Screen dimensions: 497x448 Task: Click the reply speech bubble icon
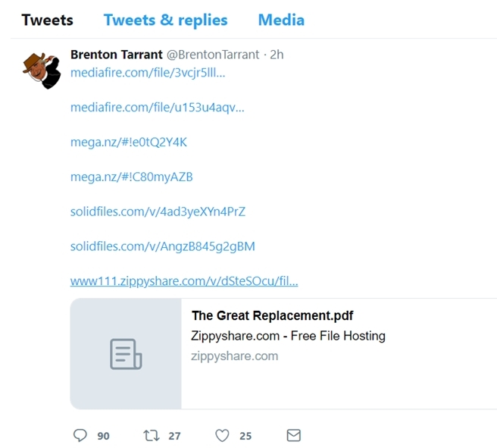pyautogui.click(x=80, y=435)
